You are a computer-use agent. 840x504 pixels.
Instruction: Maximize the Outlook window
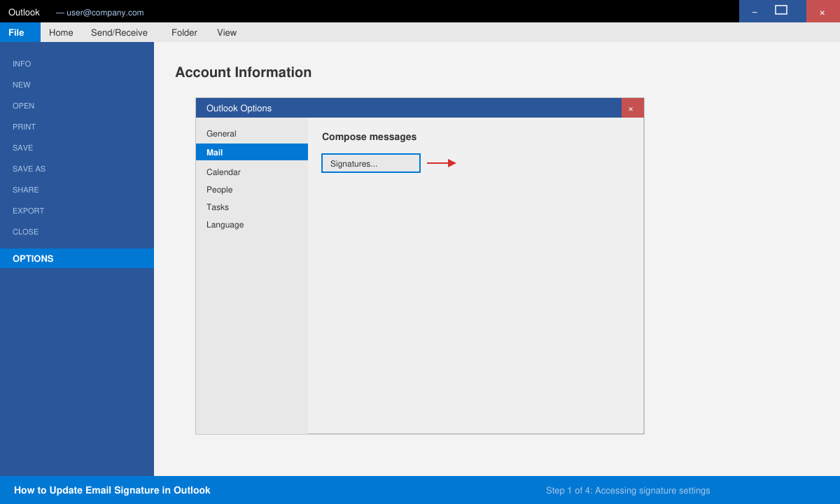(x=781, y=11)
